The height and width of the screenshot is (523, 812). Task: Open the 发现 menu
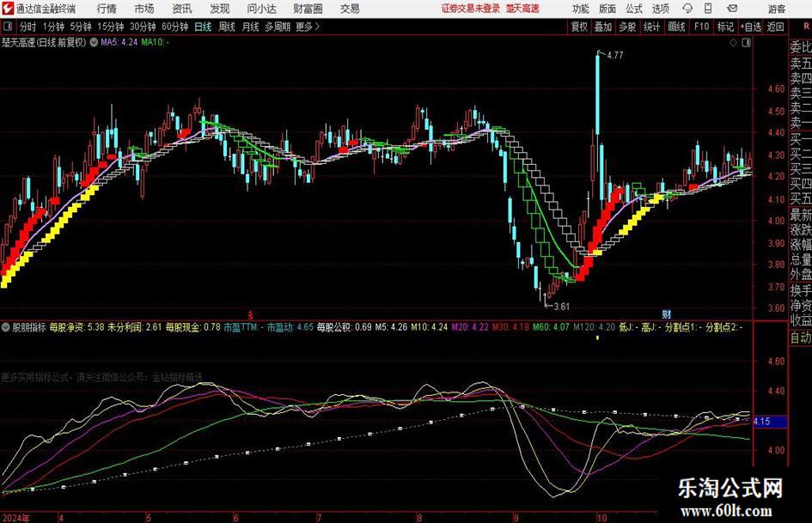(x=220, y=9)
